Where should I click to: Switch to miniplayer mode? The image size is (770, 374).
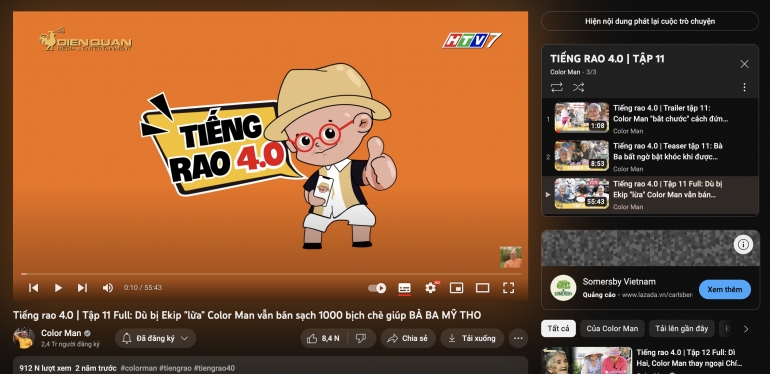click(457, 288)
